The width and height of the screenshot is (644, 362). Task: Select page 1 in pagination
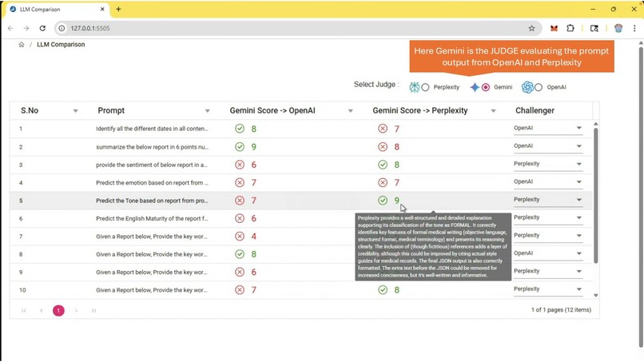[x=58, y=311]
